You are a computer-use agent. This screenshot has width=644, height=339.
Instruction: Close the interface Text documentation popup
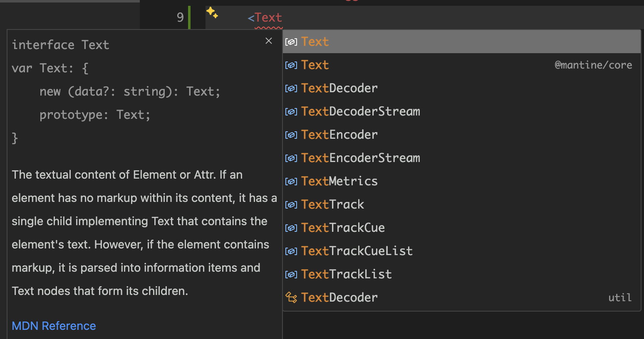pyautogui.click(x=268, y=41)
